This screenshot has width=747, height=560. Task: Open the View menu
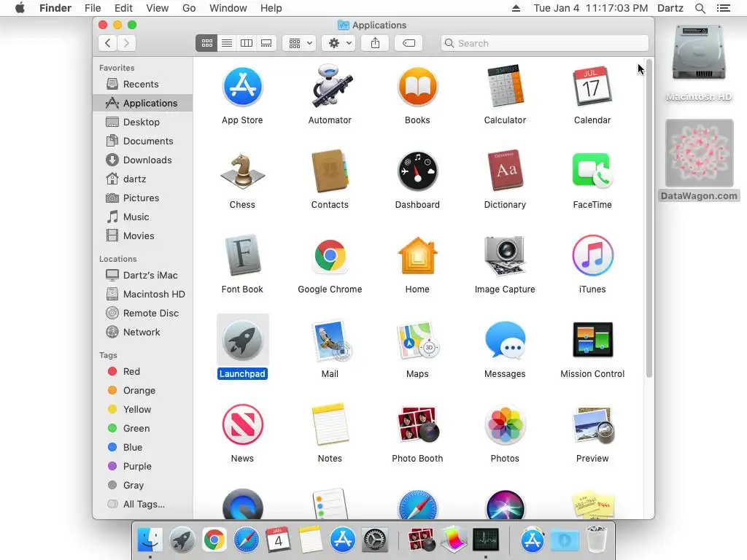tap(158, 8)
